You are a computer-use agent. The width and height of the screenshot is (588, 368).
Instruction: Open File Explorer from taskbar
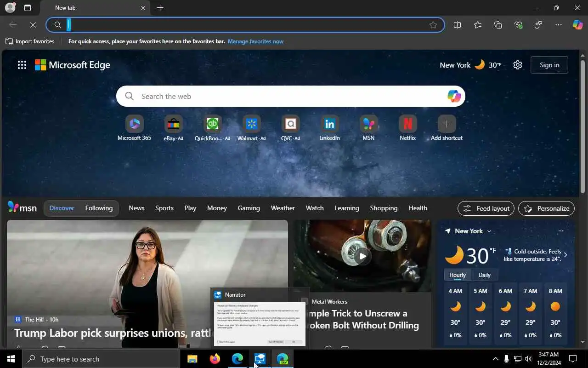pos(192,359)
